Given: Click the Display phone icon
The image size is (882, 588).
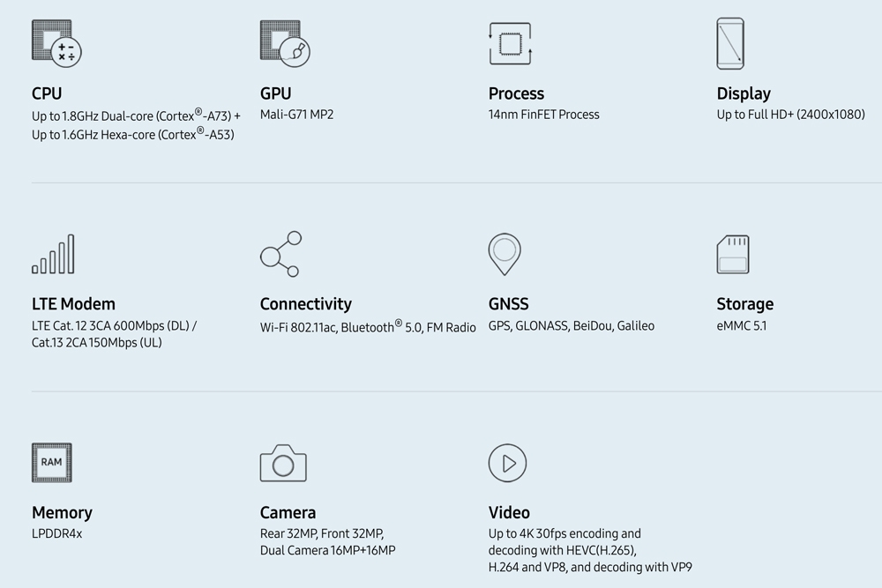Looking at the screenshot, I should point(730,43).
